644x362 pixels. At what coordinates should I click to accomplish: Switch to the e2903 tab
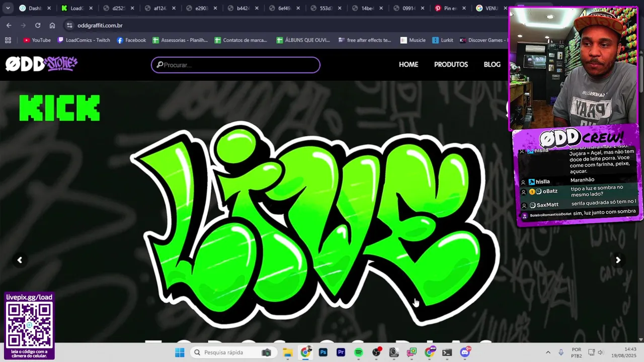(x=197, y=8)
